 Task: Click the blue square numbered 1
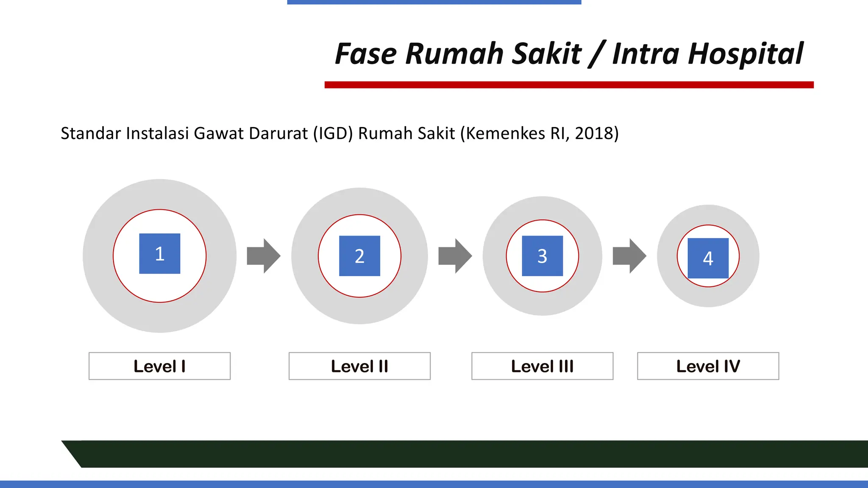pyautogui.click(x=159, y=253)
